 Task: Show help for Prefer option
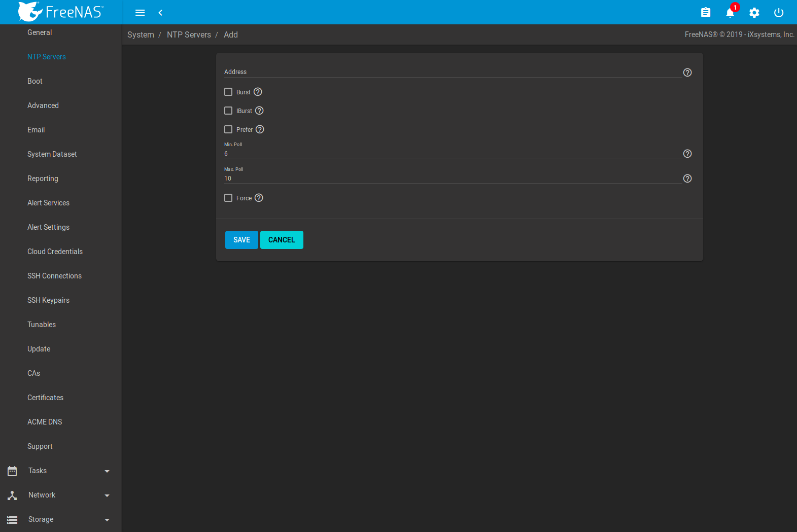pyautogui.click(x=260, y=129)
